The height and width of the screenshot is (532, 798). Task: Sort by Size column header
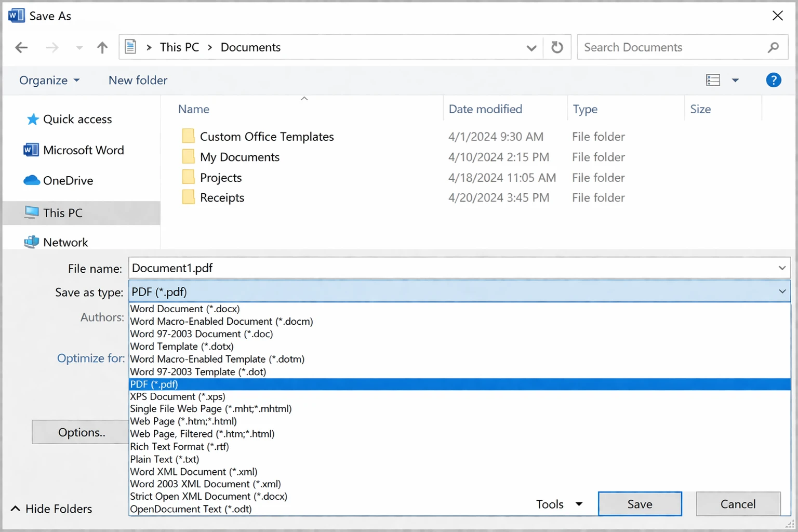click(700, 109)
